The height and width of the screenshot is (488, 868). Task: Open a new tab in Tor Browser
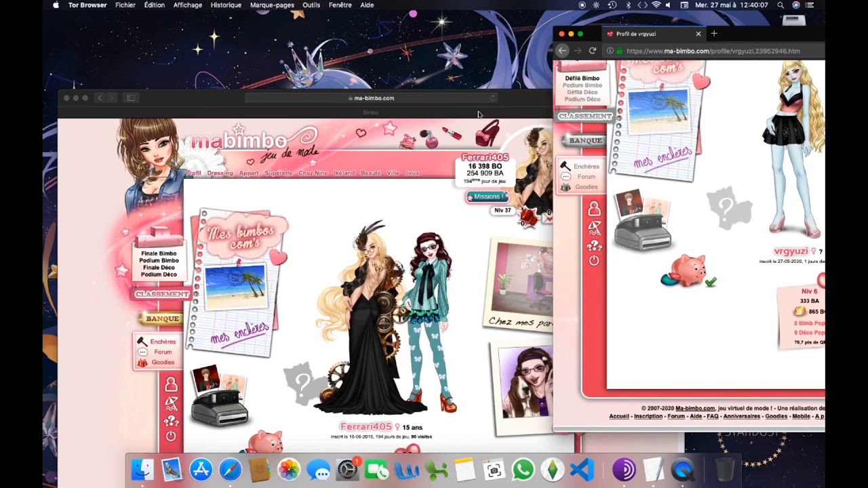[x=713, y=34]
